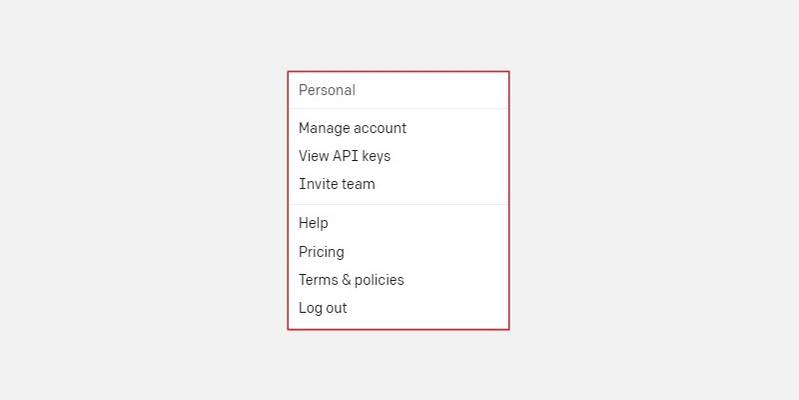The height and width of the screenshot is (400, 799).
Task: Click the Personal account header
Action: coord(327,90)
